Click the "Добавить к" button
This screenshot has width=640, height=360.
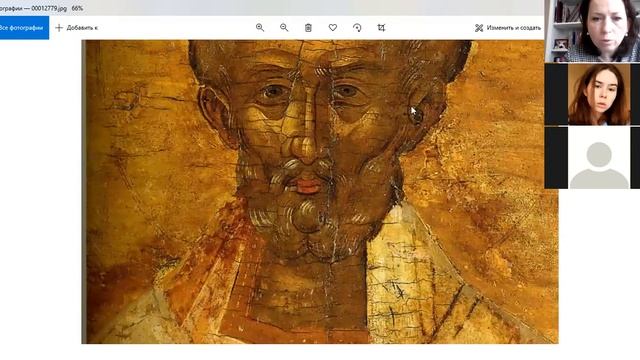pos(77,28)
